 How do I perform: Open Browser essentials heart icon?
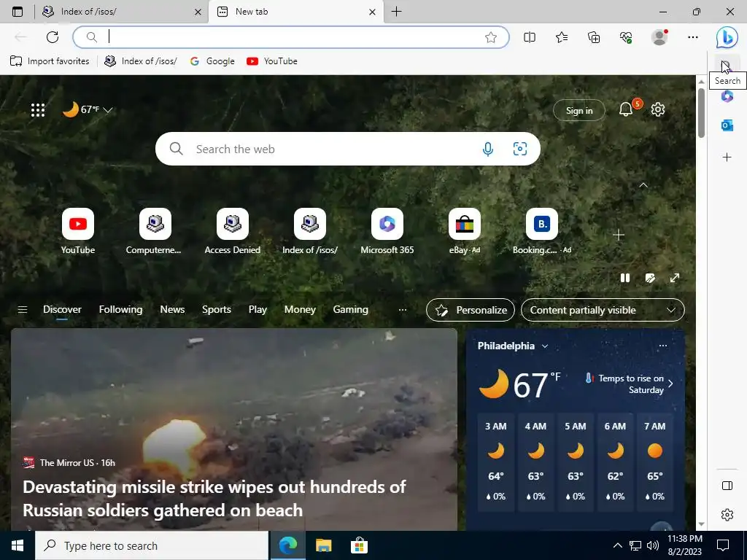(x=626, y=37)
